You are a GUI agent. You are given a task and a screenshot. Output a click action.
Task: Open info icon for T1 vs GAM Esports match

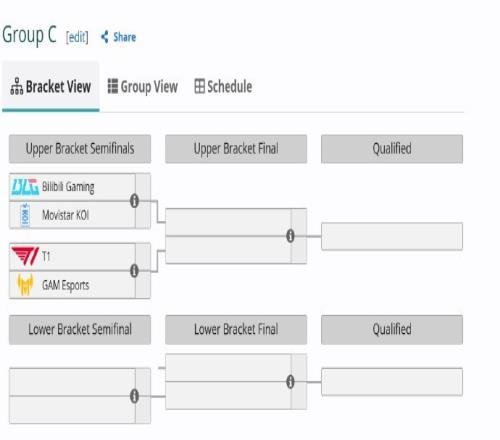pos(134,271)
